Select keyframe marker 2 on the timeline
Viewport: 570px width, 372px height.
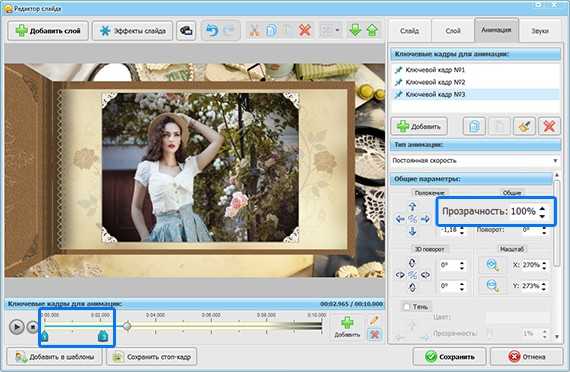103,336
